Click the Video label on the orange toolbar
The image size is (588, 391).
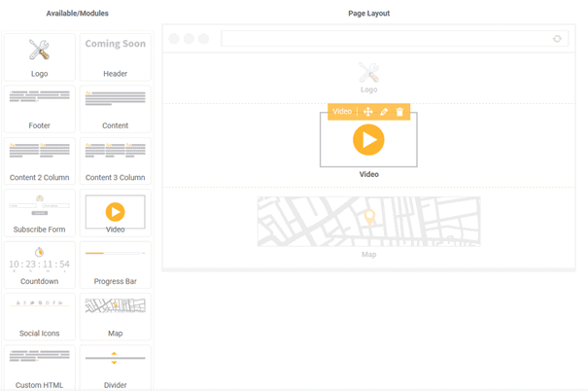[342, 112]
